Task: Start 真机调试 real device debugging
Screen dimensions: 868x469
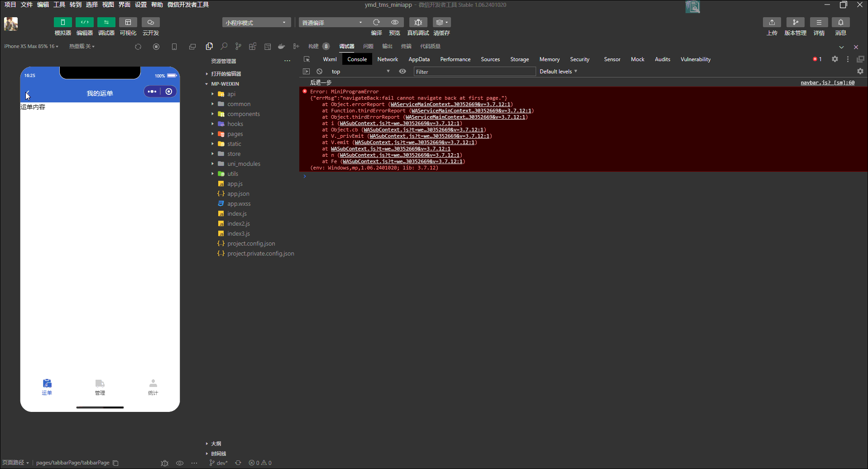Action: click(418, 22)
